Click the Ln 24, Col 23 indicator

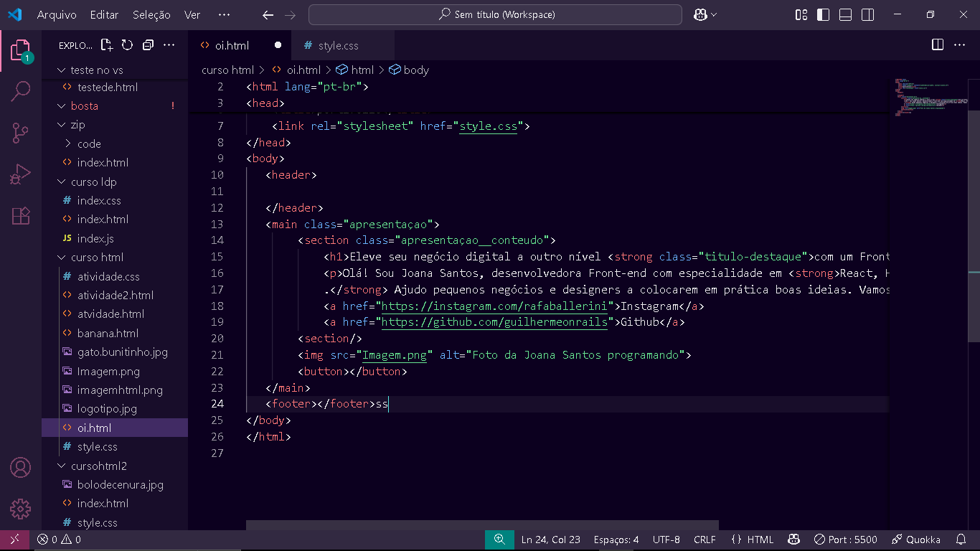coord(551,540)
